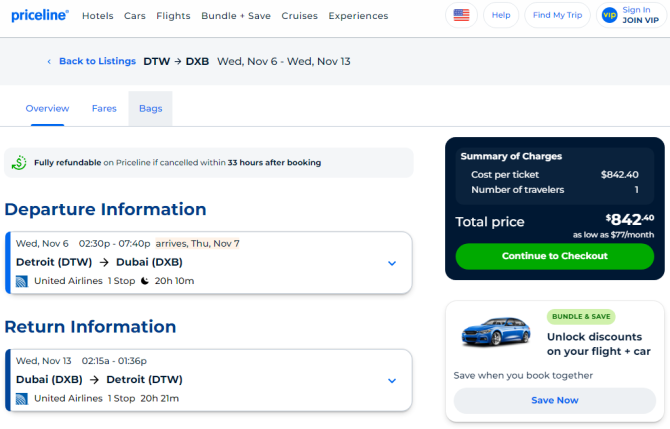Click the United Airlines logo on departure flight
The width and height of the screenshot is (670, 429).
[x=22, y=281]
